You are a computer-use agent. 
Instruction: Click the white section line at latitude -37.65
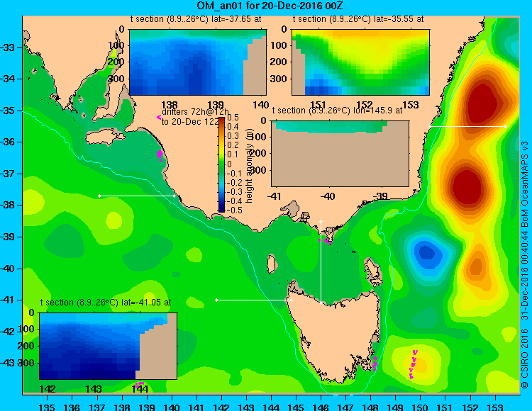click(x=137, y=196)
